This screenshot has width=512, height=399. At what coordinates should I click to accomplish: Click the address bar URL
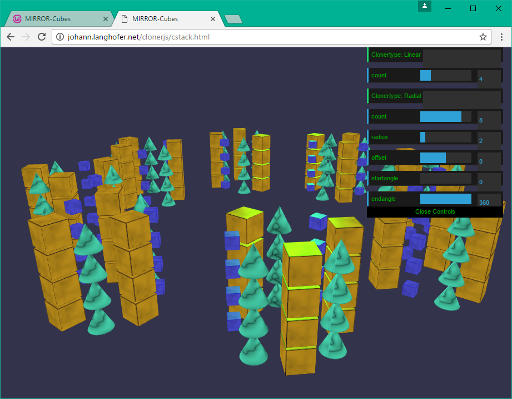(x=138, y=37)
